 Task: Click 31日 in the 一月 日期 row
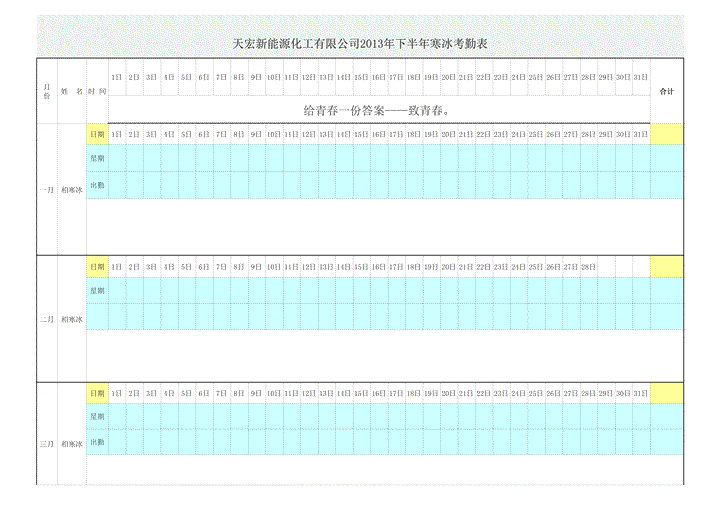[641, 134]
